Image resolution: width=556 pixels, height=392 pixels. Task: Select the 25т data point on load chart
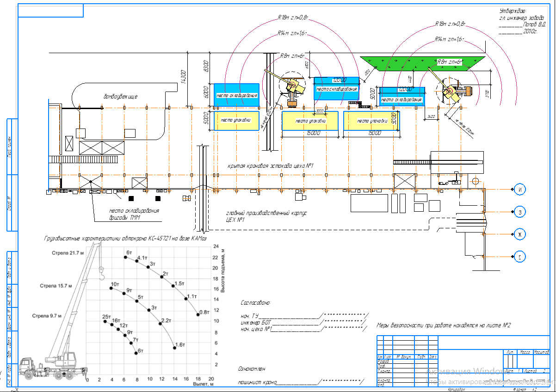(x=105, y=321)
